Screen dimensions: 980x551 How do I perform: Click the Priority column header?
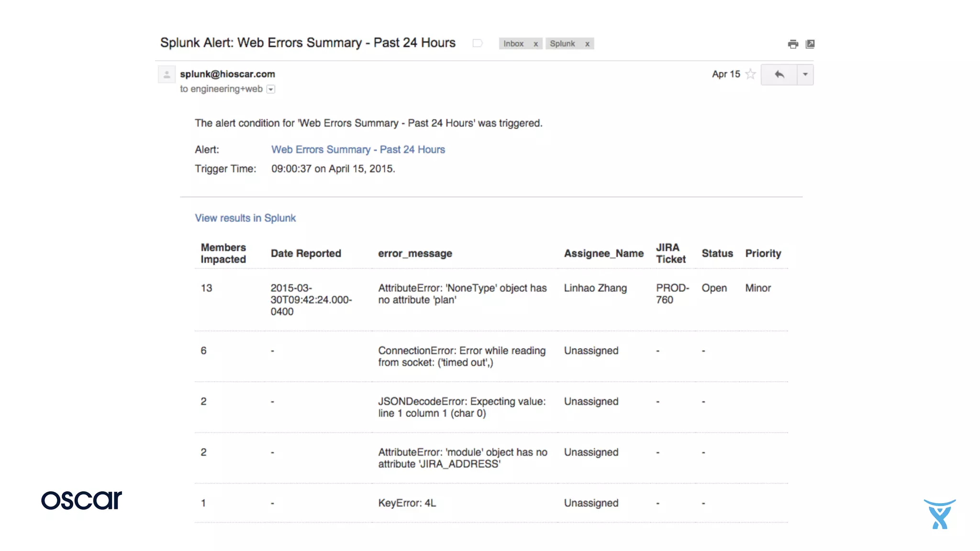763,253
